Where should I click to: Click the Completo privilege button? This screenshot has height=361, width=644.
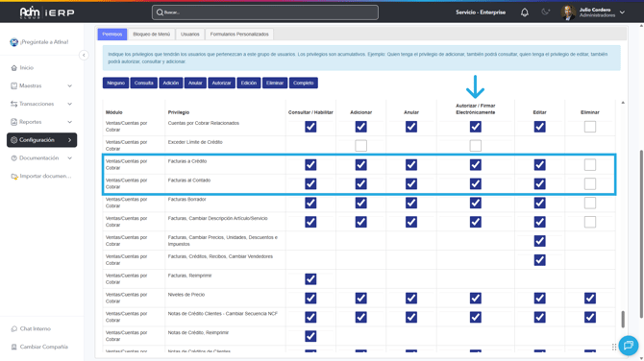tap(303, 83)
